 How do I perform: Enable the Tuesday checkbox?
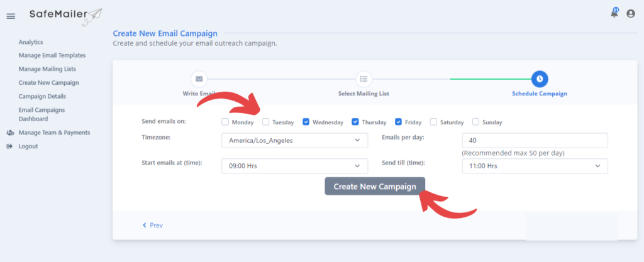pyautogui.click(x=266, y=122)
